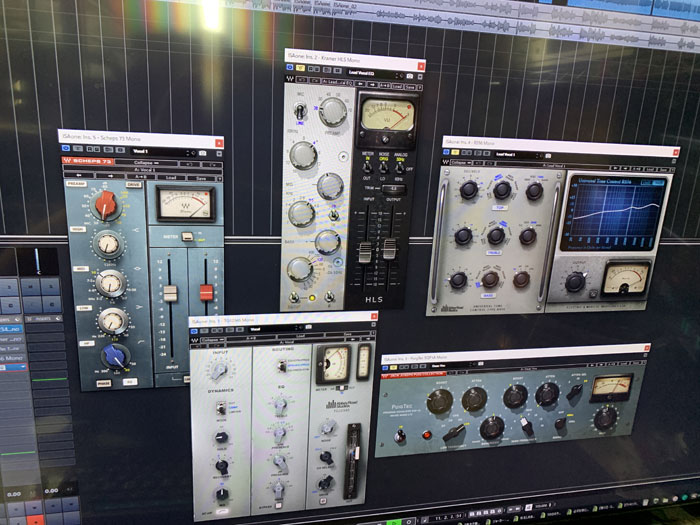Click the Output knob on REDD plugin

(x=575, y=282)
